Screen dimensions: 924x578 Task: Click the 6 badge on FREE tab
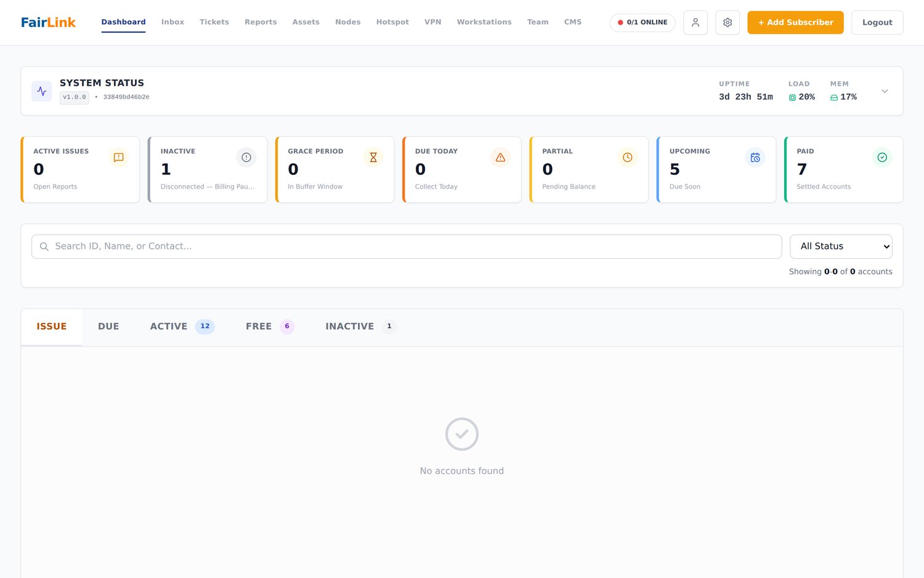pyautogui.click(x=287, y=327)
